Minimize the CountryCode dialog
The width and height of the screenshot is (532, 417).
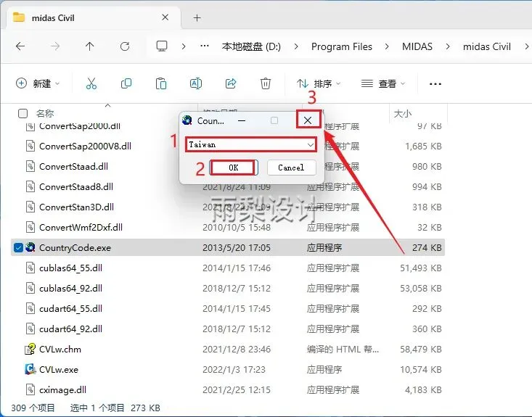coord(242,120)
